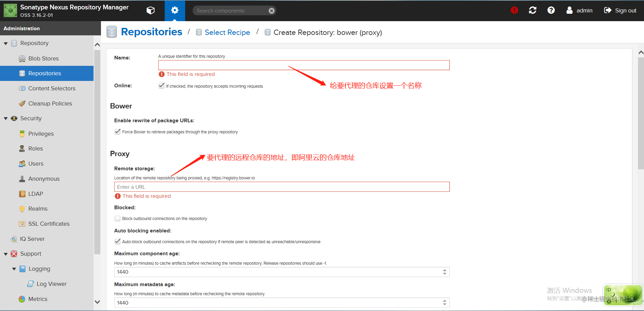
Task: Click the red system alert icon
Action: (x=514, y=10)
